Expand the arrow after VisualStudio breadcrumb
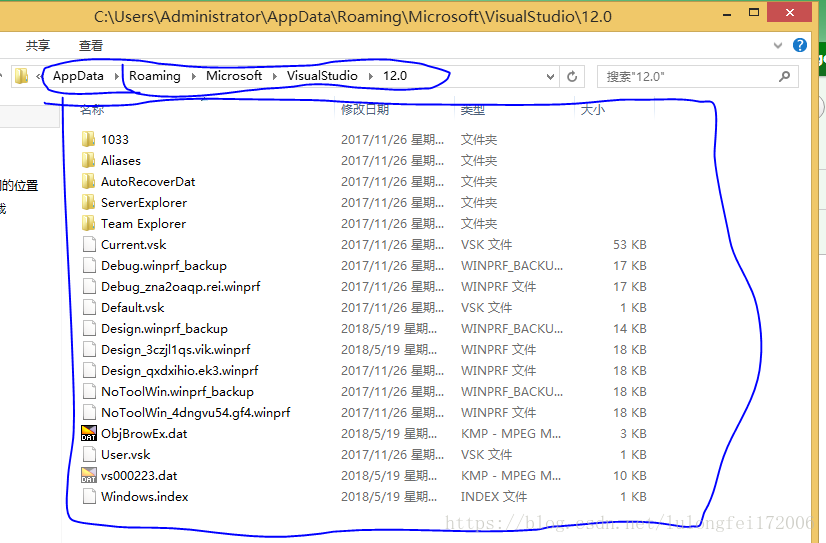826x543 pixels. 371,76
